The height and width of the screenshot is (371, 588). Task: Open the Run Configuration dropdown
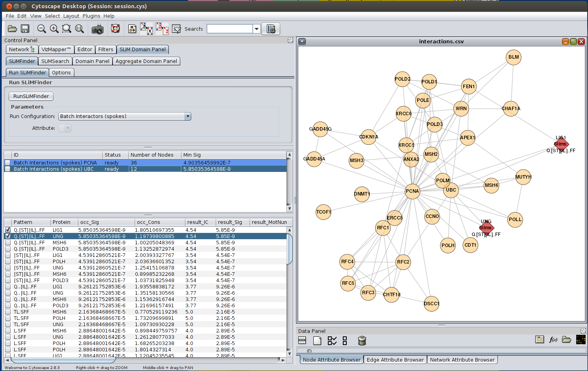(x=188, y=116)
